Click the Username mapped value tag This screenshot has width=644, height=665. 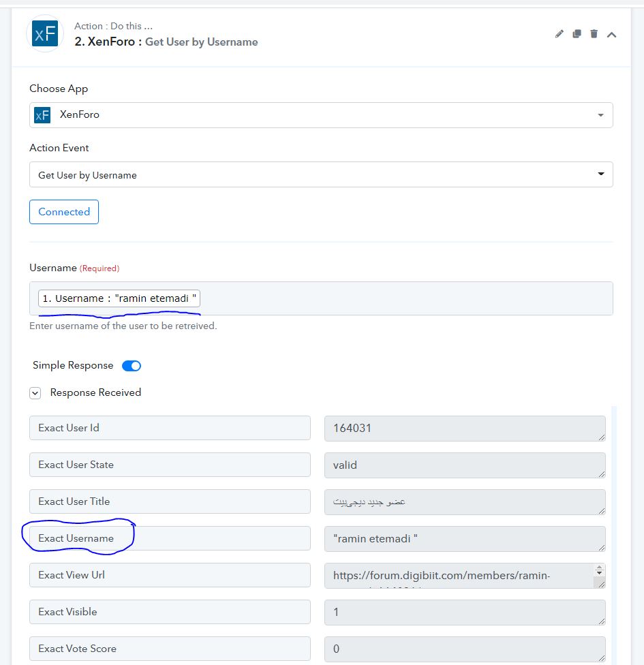(x=119, y=298)
